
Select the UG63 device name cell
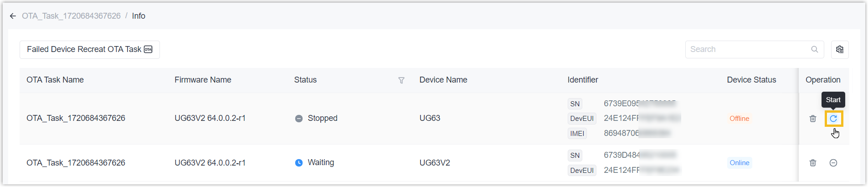pos(430,118)
